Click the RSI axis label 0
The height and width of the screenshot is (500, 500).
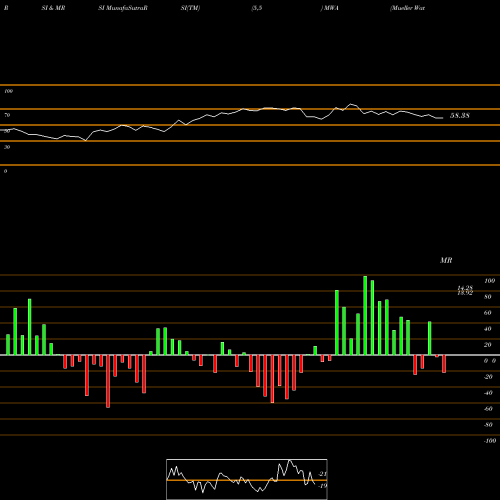click(x=5, y=171)
